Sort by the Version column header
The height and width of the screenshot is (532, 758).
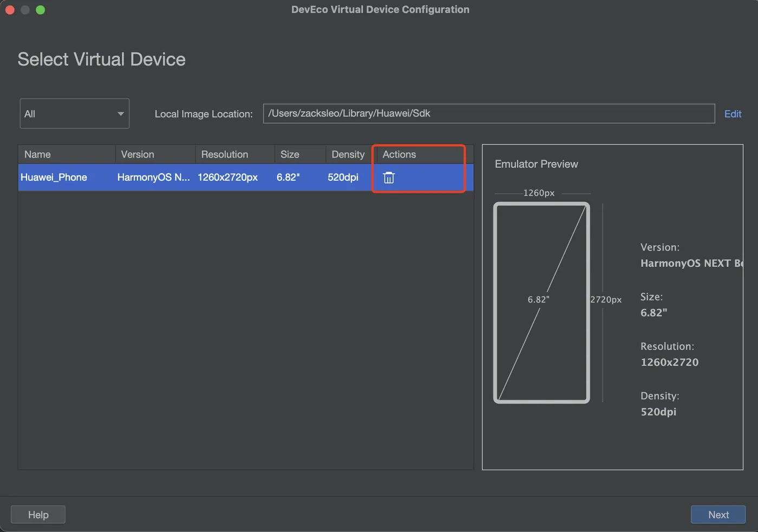coord(138,154)
